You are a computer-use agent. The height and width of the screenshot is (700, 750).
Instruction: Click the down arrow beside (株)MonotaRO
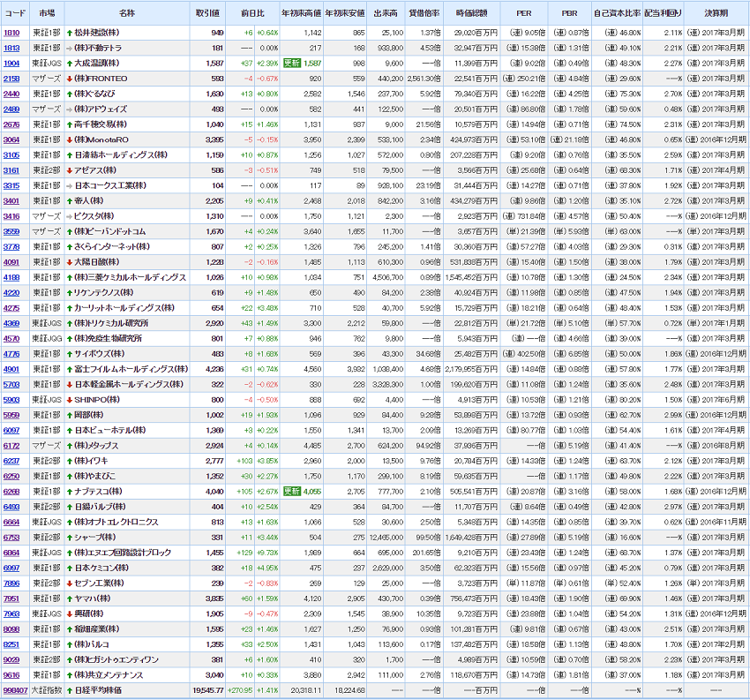coord(70,140)
